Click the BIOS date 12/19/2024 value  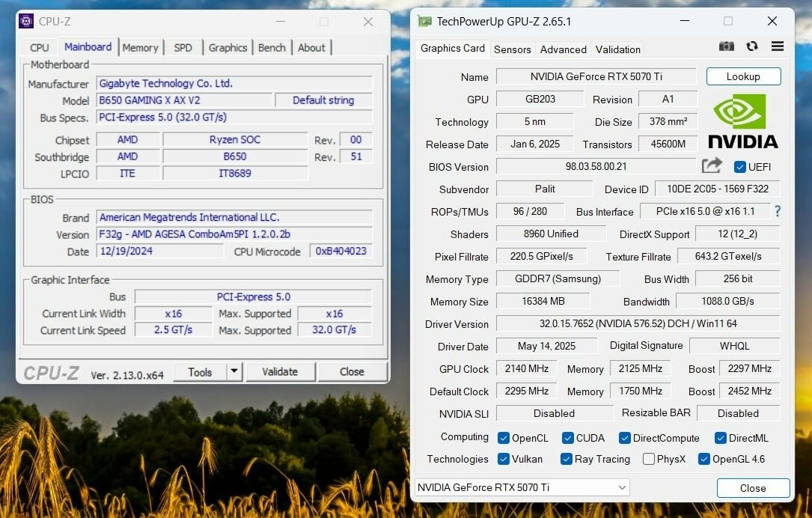[x=160, y=252]
